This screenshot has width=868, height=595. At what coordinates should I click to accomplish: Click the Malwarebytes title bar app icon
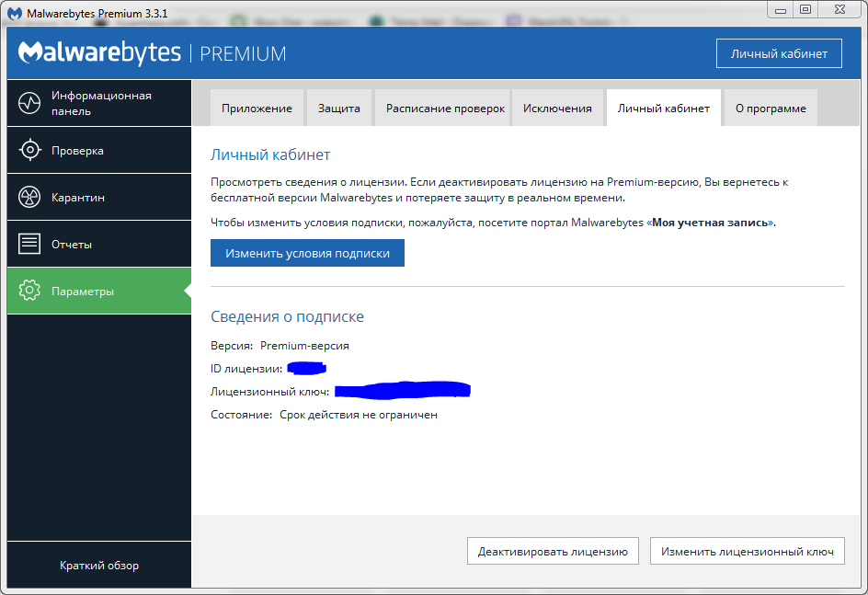[15, 13]
